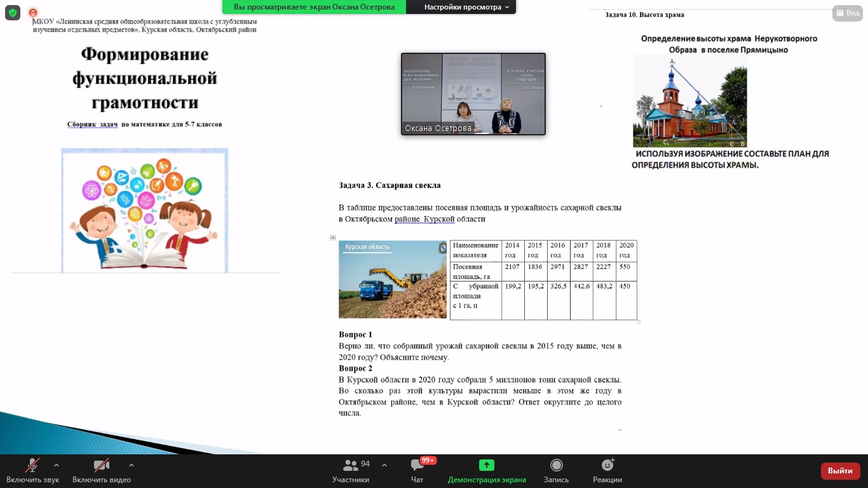Click table cell 1836 for 2015
This screenshot has width=868, height=488.
(536, 271)
